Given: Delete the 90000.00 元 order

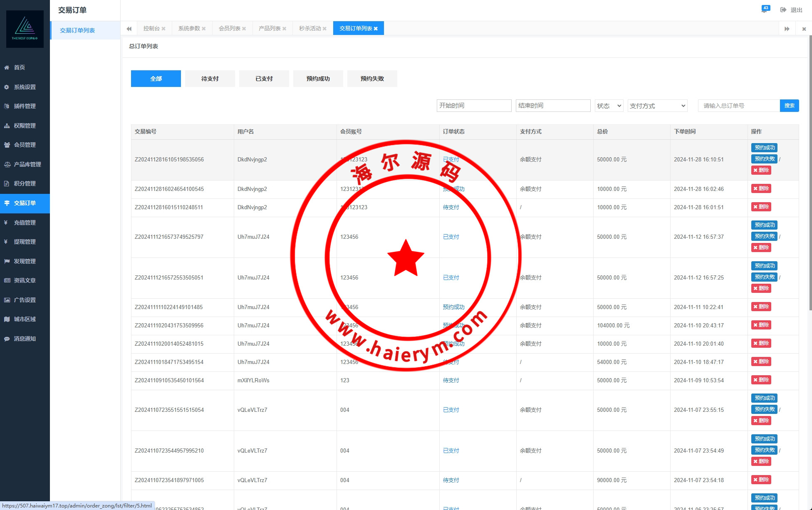Looking at the screenshot, I should [x=761, y=480].
